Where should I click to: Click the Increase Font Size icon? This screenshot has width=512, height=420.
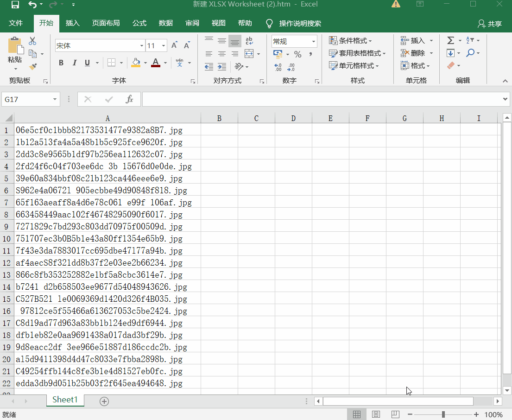(174, 45)
